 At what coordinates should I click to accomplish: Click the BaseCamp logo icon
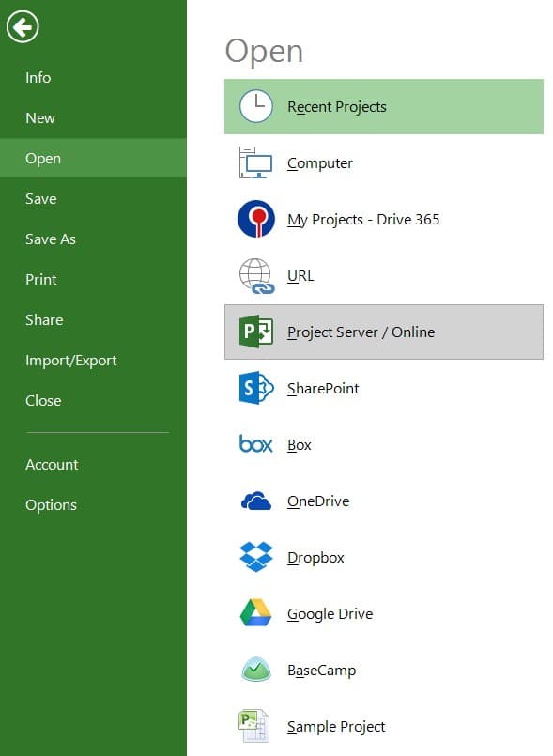tap(256, 670)
